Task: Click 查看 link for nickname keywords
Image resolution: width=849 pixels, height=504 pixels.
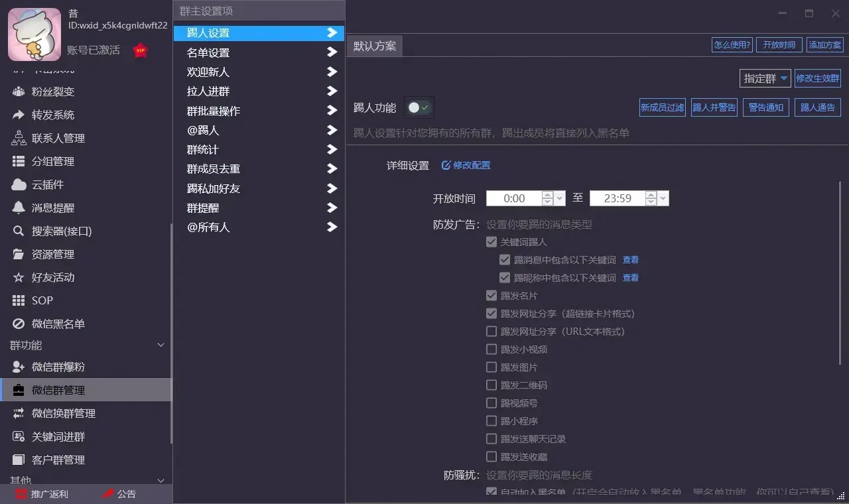Action: (x=631, y=278)
